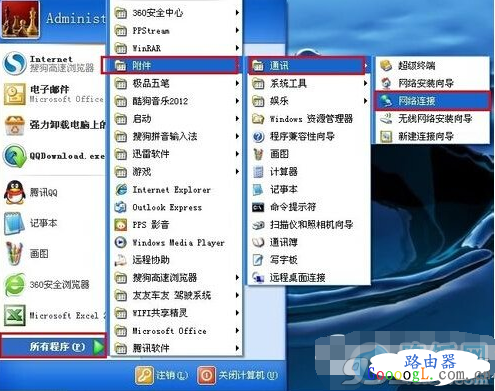Click the Administrator user avatar picture
The image size is (495, 391).
[21, 19]
